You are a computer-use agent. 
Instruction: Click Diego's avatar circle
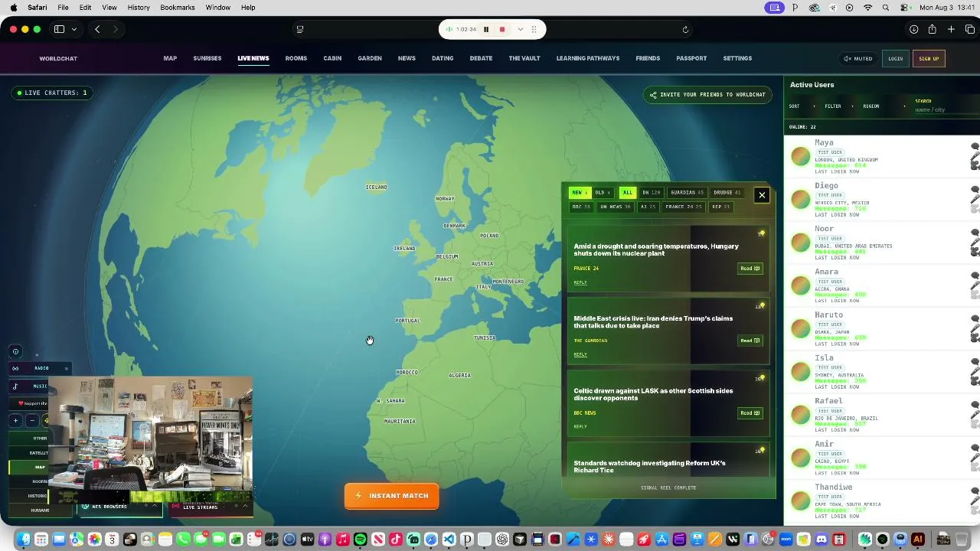[x=801, y=199]
